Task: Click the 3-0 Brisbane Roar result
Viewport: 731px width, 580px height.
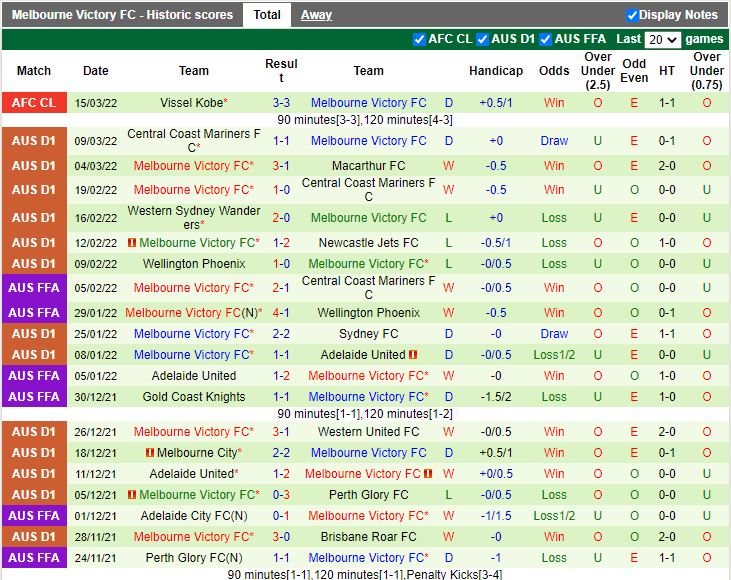Action: tap(281, 537)
